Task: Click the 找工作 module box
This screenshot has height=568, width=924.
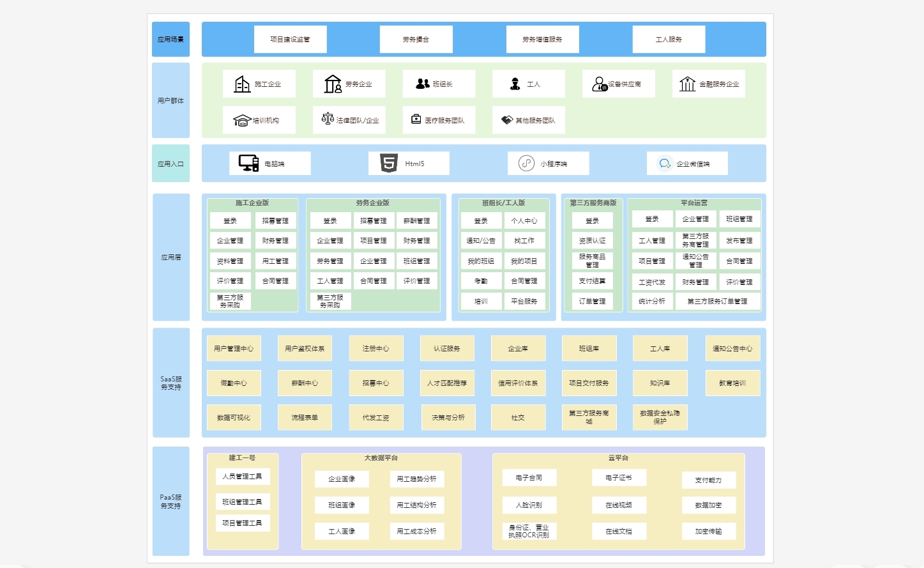Action: 524,240
